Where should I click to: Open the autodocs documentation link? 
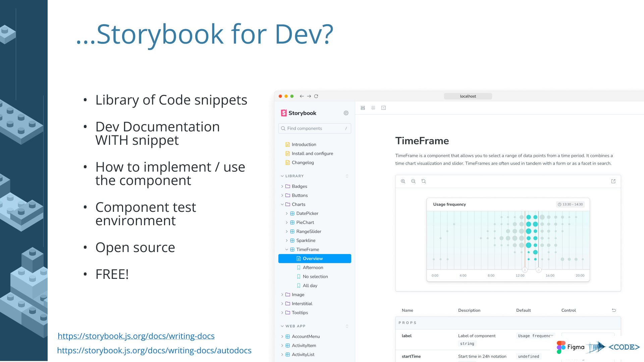pos(154,350)
